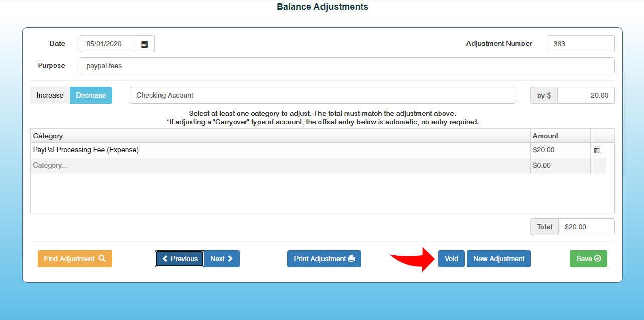The width and height of the screenshot is (644, 320).
Task: Click the adjustment amount field showing 20.00
Action: [585, 95]
